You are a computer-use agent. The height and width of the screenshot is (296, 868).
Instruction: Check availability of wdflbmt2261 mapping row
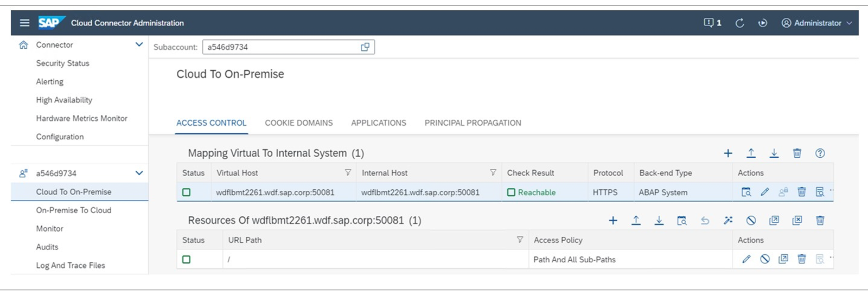pyautogui.click(x=746, y=192)
